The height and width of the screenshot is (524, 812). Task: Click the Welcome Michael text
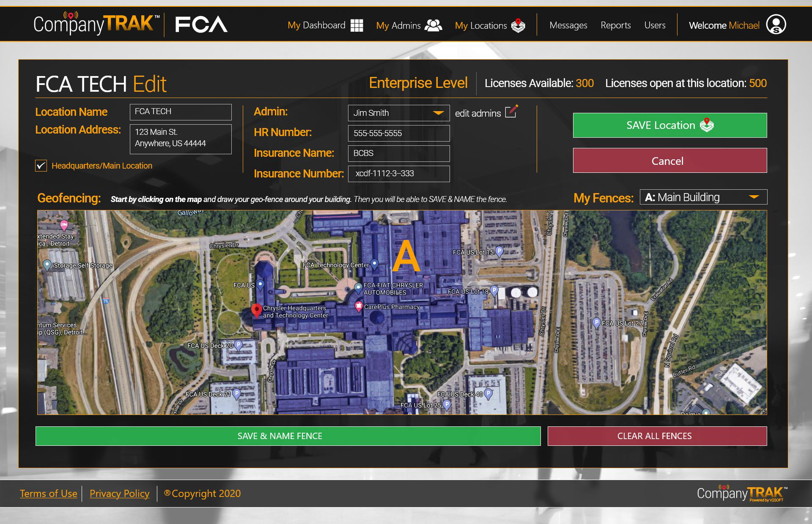coord(724,25)
